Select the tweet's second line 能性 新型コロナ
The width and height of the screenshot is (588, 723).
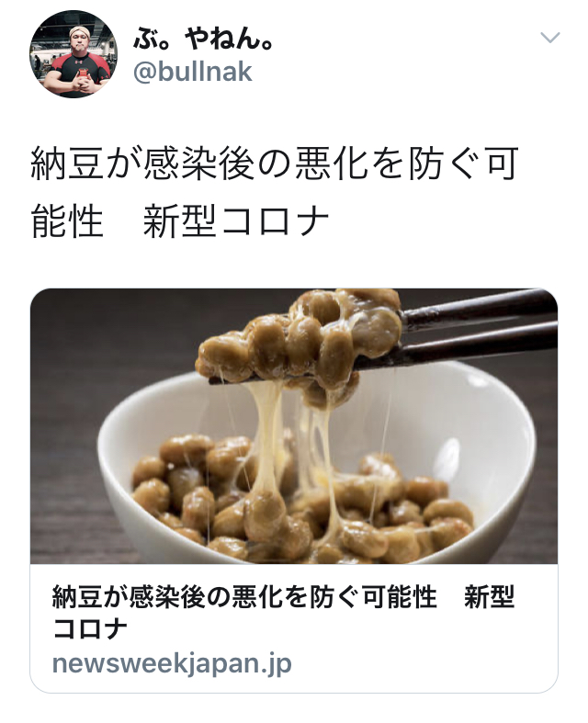180,221
